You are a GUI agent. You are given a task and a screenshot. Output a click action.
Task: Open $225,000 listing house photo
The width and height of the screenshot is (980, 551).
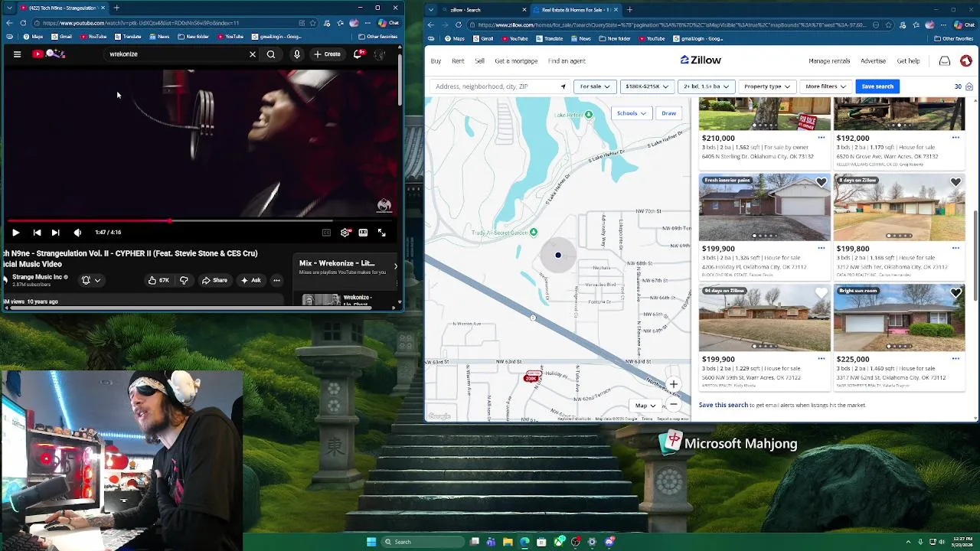click(899, 318)
